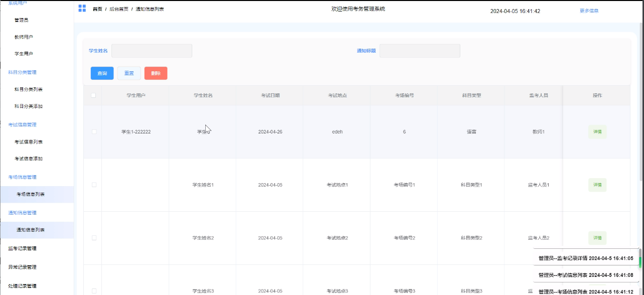Expand the 处理记录管理 sidebar group
Viewport: 644px width, 295px height.
(22, 286)
